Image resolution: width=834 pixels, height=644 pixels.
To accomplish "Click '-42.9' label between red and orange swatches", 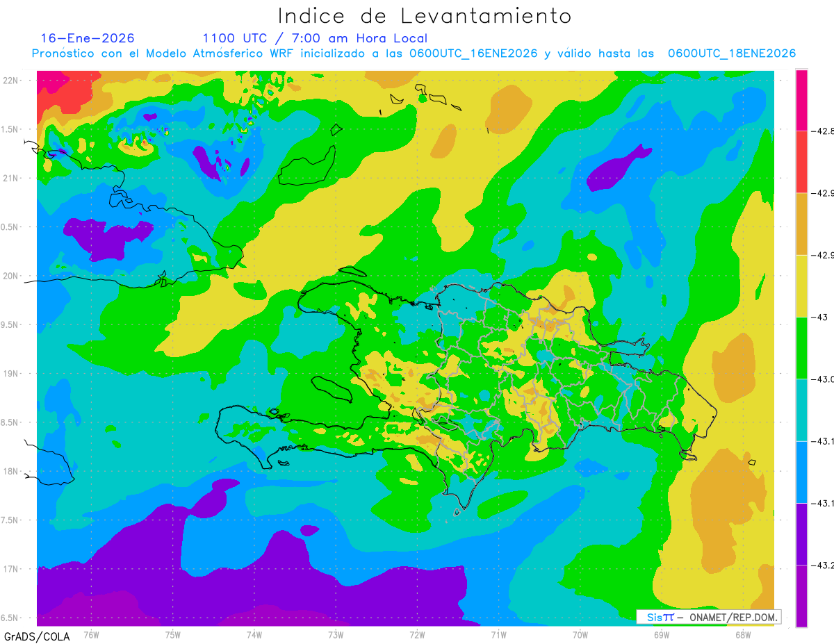I will 823,193.
